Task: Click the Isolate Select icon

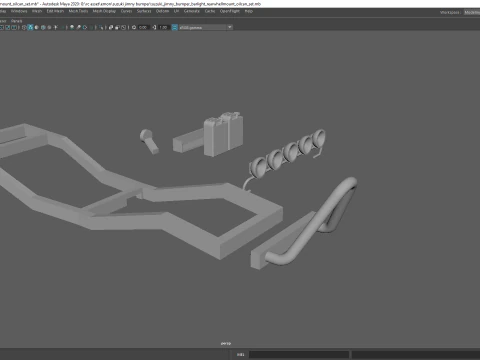Action: pyautogui.click(x=101, y=27)
